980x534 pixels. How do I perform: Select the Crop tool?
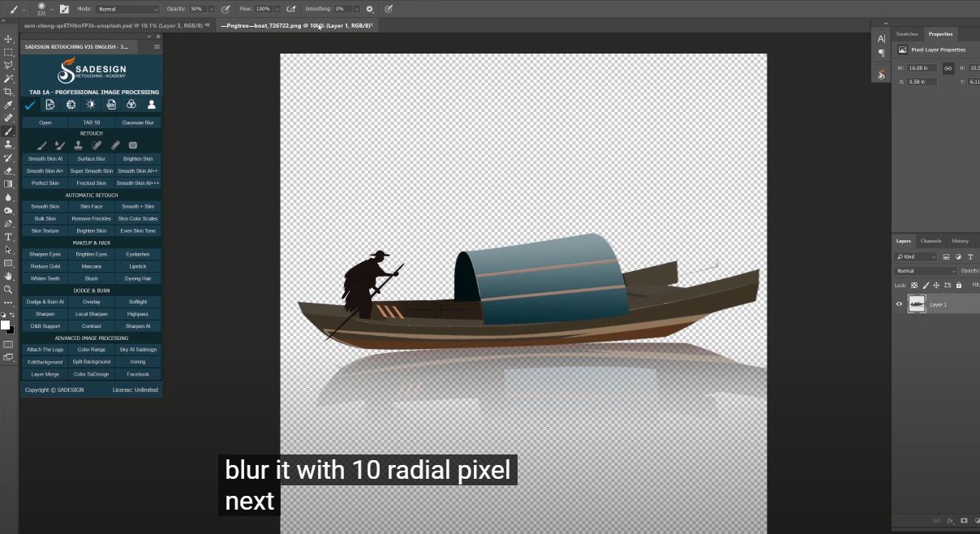point(9,92)
